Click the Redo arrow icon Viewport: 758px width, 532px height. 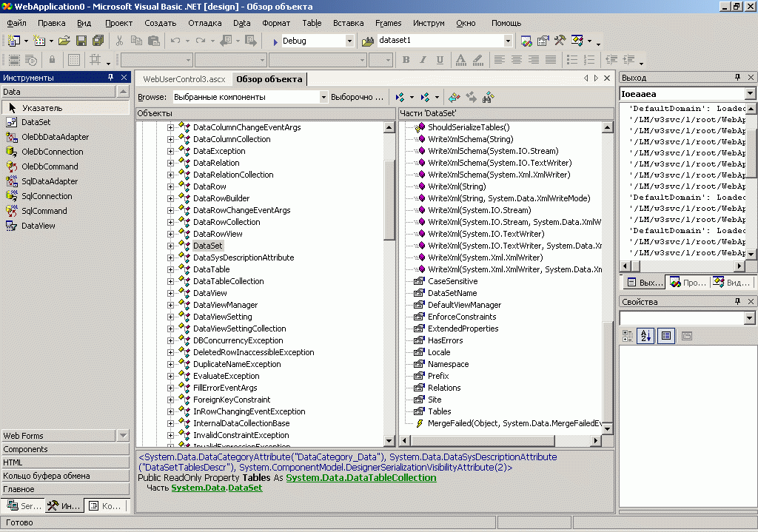point(201,41)
